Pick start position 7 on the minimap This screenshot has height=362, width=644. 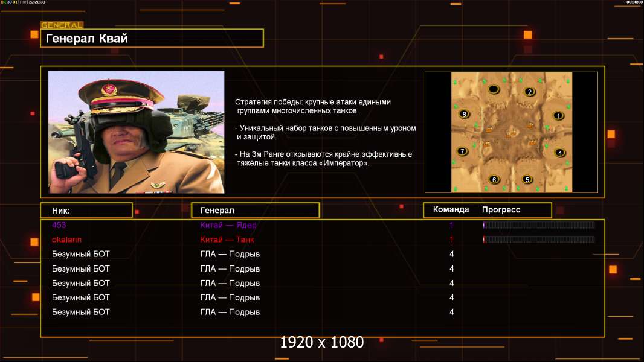coord(462,151)
